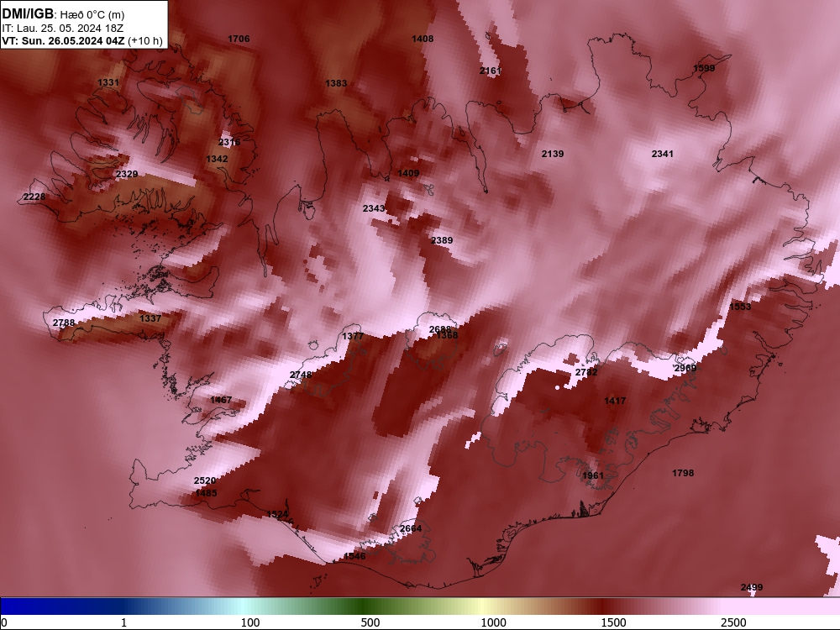Viewport: 840px width, 630px height.
Task: Click the map value 2782
Action: 586,372
